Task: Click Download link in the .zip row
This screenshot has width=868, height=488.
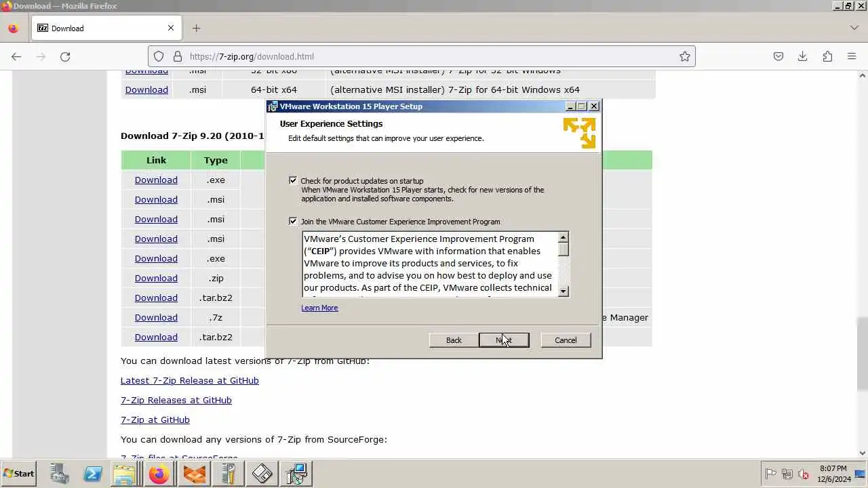Action: click(x=156, y=278)
